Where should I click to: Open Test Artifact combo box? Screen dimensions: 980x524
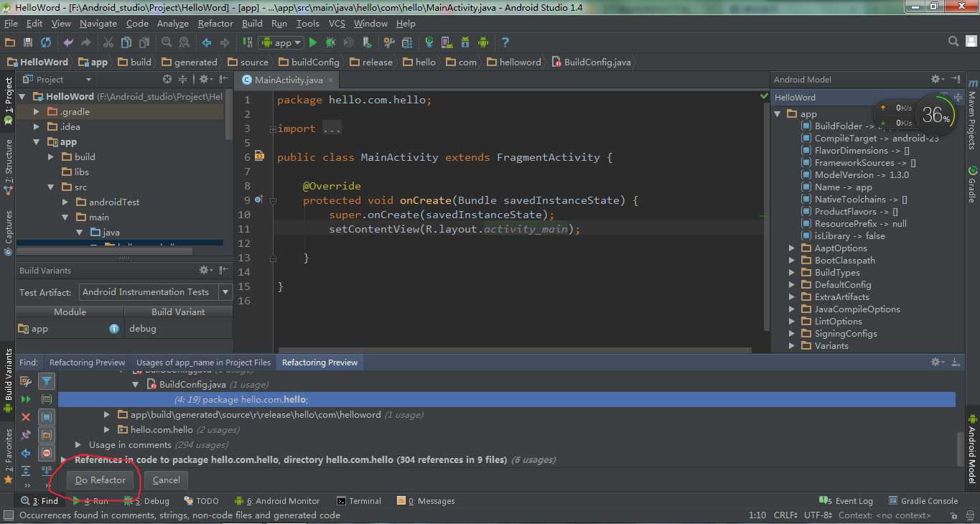155,292
